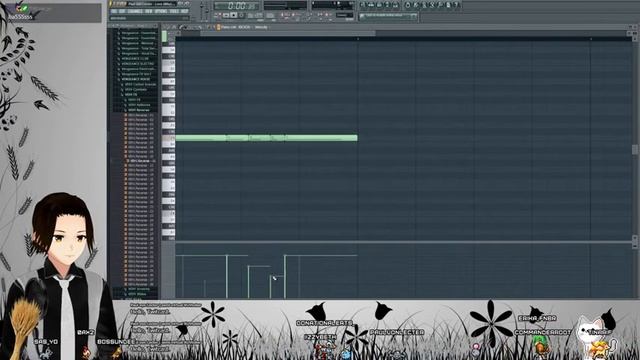Open the Piano roll shortcut icon
The image size is (640, 360).
tap(379, 5)
